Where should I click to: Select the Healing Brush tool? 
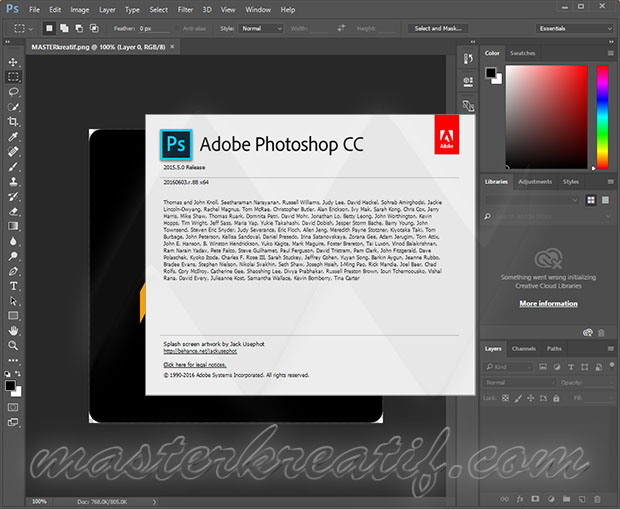[13, 151]
